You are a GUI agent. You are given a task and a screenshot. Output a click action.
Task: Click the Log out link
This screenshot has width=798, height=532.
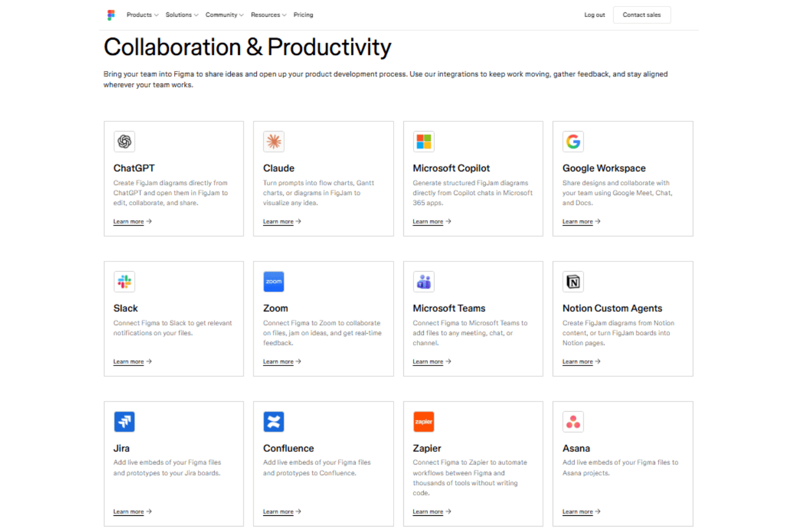coord(595,15)
